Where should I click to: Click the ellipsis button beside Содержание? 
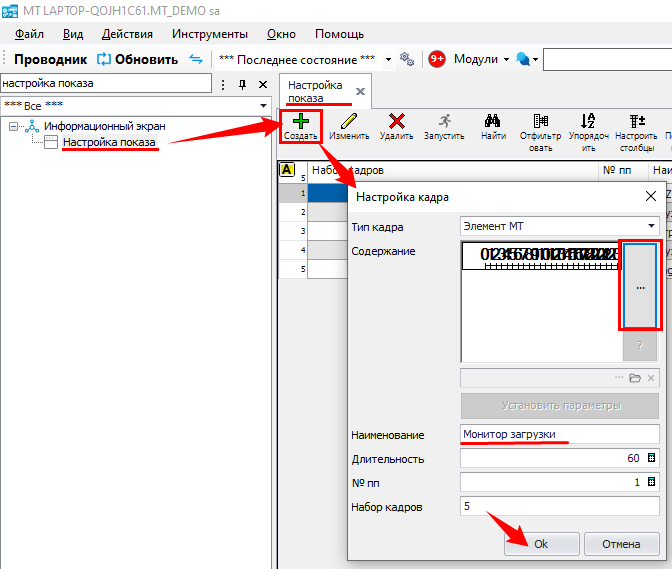pos(640,286)
